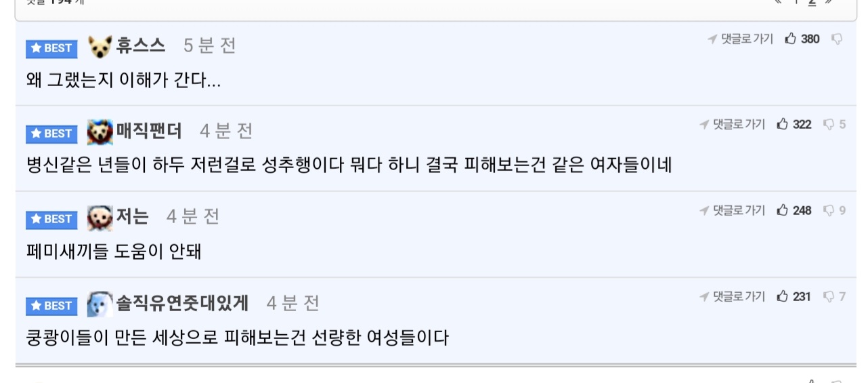View 솔직유연줏대있게's avatar image
Viewport: 868px width, 383px height.
(x=100, y=304)
